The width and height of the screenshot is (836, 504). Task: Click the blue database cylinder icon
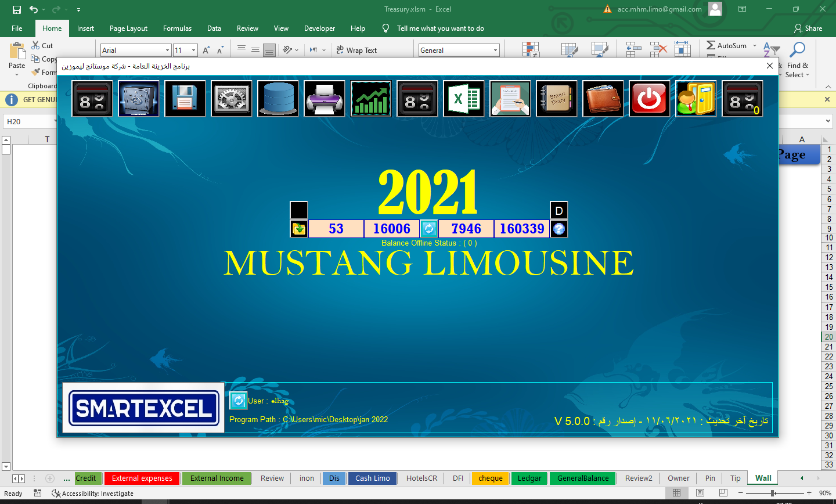point(278,99)
